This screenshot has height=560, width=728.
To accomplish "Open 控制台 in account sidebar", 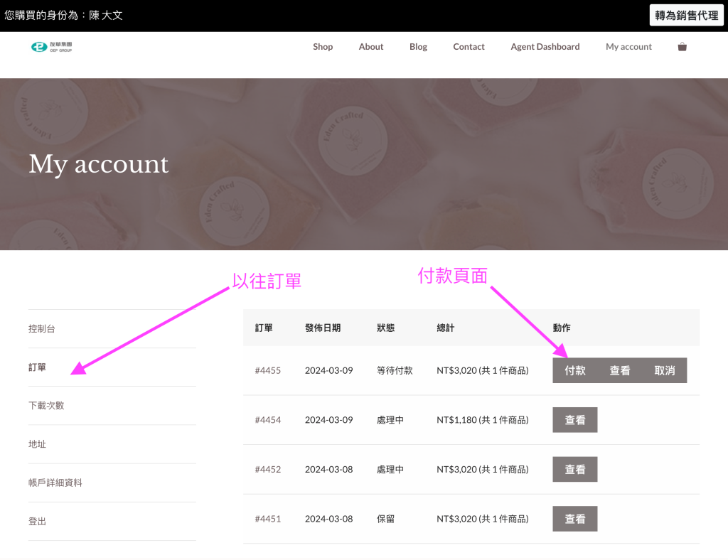I will click(42, 329).
